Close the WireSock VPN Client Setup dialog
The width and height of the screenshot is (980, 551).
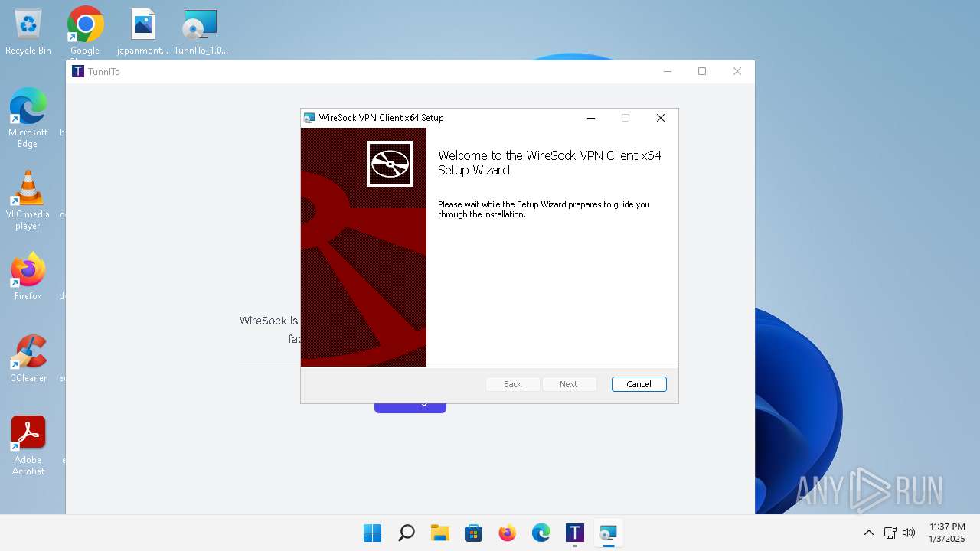(x=661, y=118)
